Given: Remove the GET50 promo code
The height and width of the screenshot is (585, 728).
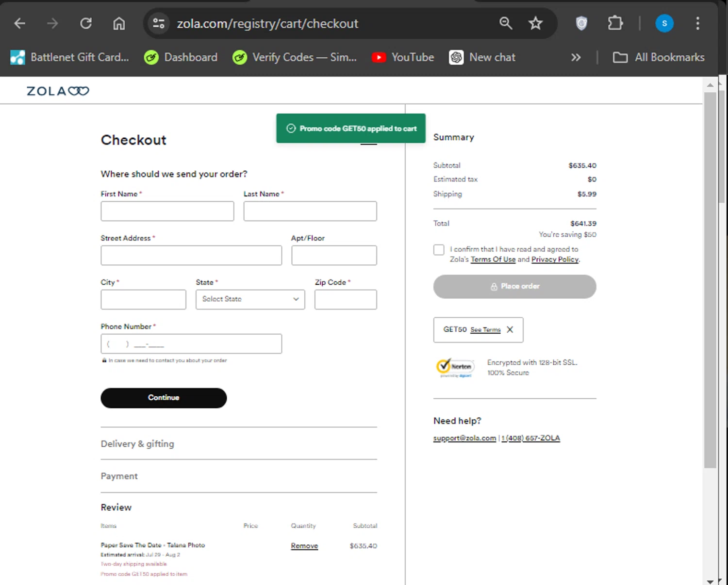Looking at the screenshot, I should tap(510, 329).
